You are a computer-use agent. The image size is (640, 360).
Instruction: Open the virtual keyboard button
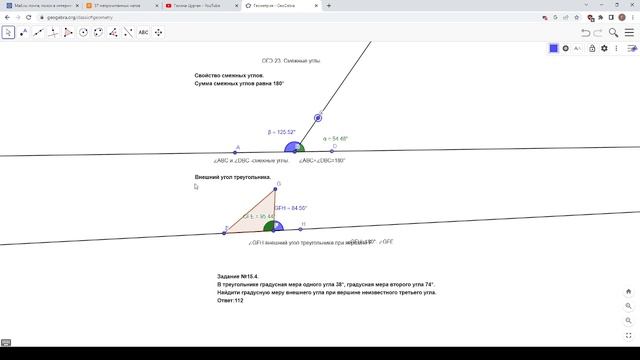click(6, 342)
